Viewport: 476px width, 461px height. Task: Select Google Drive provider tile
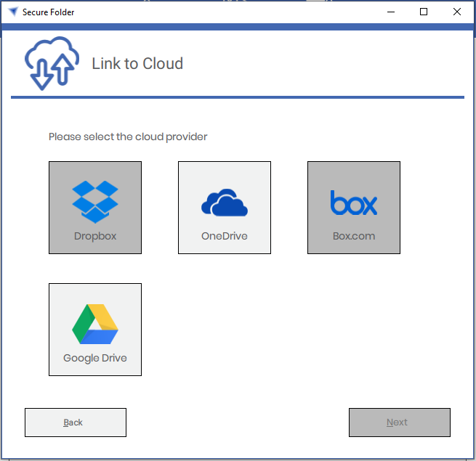point(95,330)
